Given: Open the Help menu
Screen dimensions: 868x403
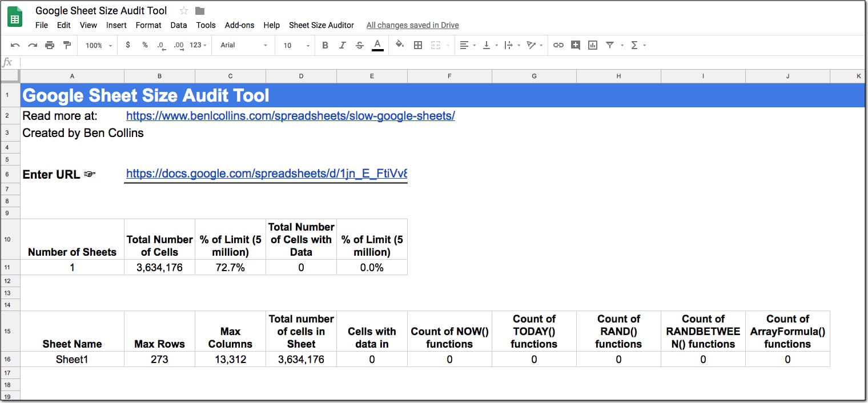Looking at the screenshot, I should [x=272, y=25].
